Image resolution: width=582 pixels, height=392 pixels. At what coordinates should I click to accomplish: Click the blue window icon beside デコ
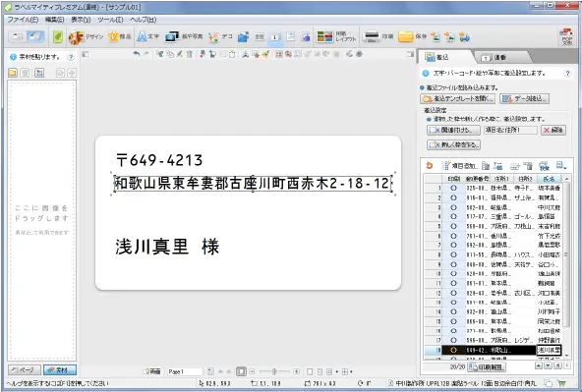click(243, 36)
